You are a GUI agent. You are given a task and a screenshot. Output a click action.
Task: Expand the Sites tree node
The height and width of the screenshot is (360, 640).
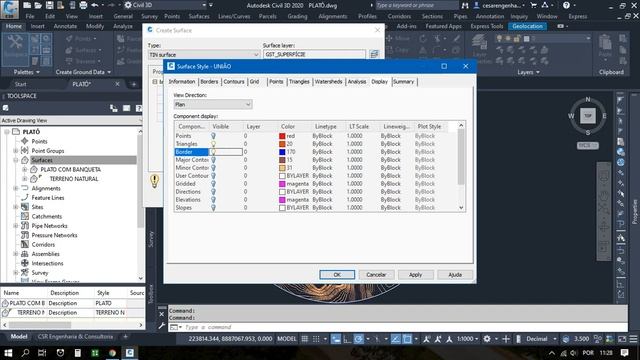click(x=16, y=207)
